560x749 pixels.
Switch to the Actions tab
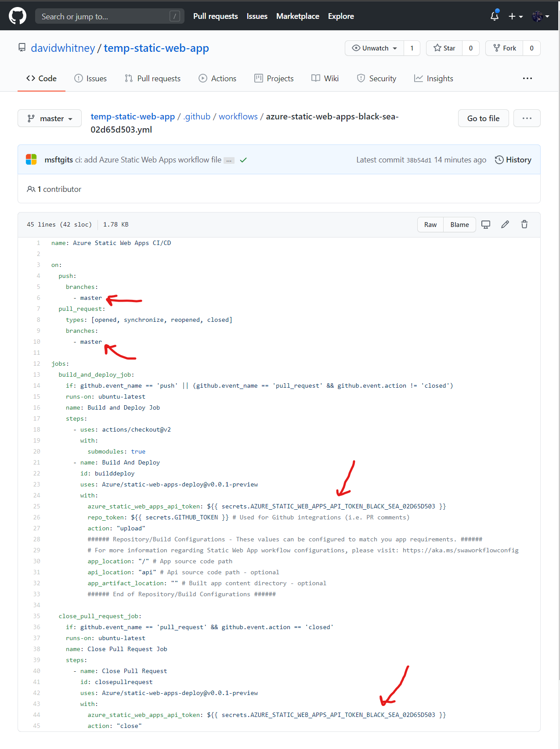[x=217, y=78]
